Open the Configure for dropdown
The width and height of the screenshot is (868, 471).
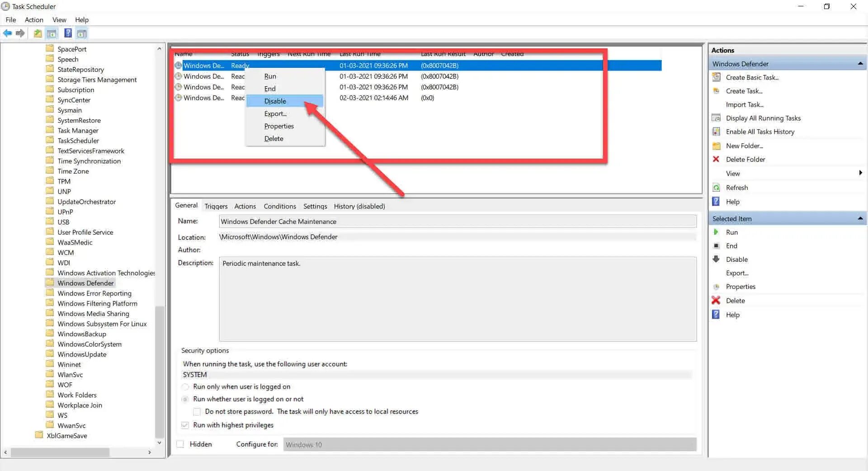click(x=490, y=444)
